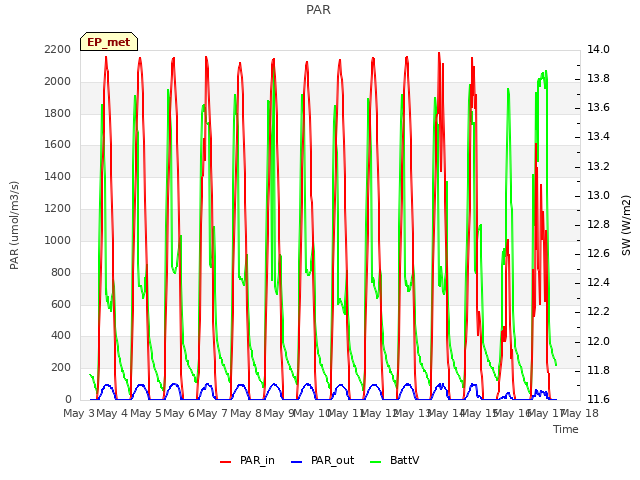The image size is (640, 480).
Task: Click the May 3 date tick
Action: point(79,413)
